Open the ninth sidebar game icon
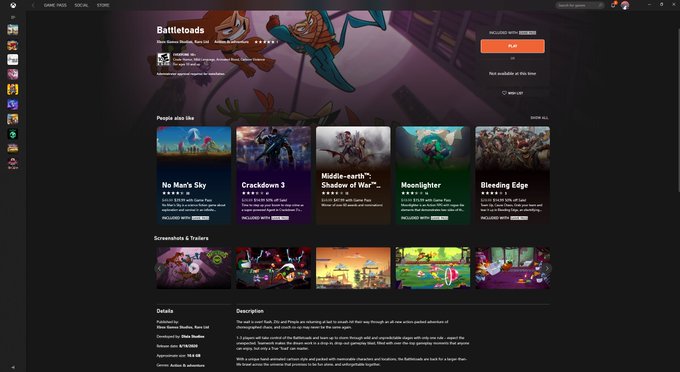Viewport: 680px width, 372px height. point(13,148)
